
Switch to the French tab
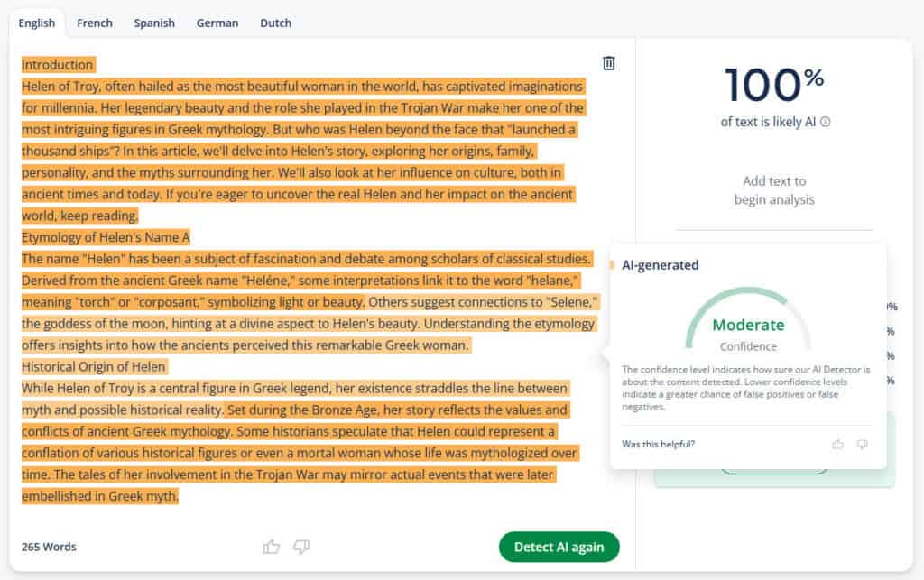tap(94, 23)
